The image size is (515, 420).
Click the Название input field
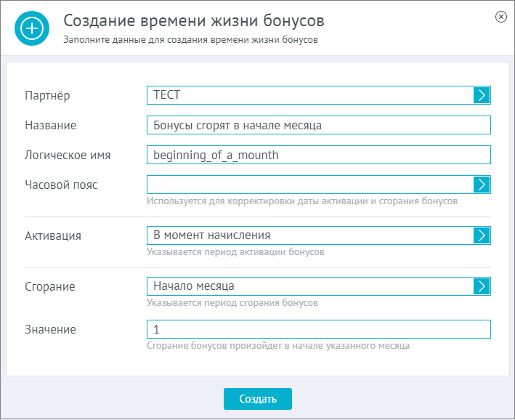(319, 125)
